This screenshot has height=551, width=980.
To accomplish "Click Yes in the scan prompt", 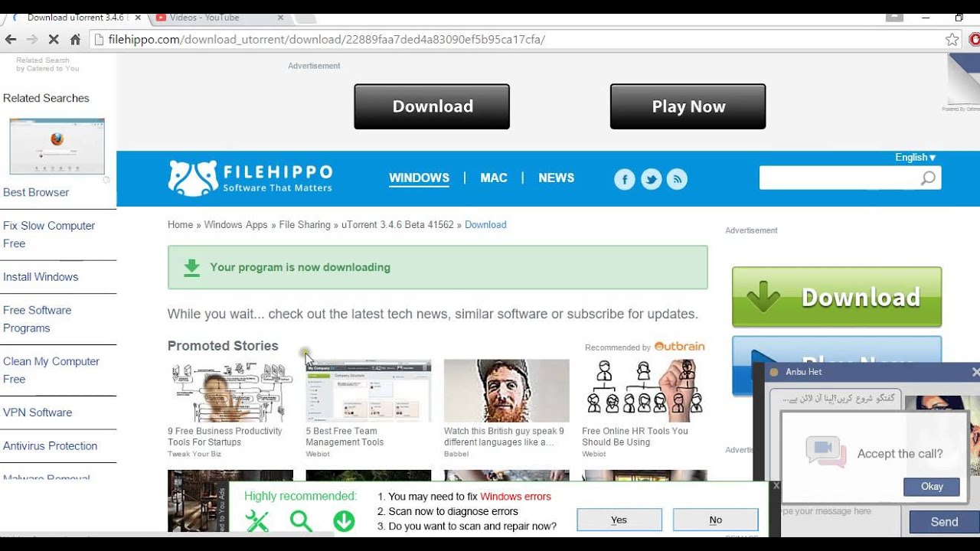I will point(619,520).
